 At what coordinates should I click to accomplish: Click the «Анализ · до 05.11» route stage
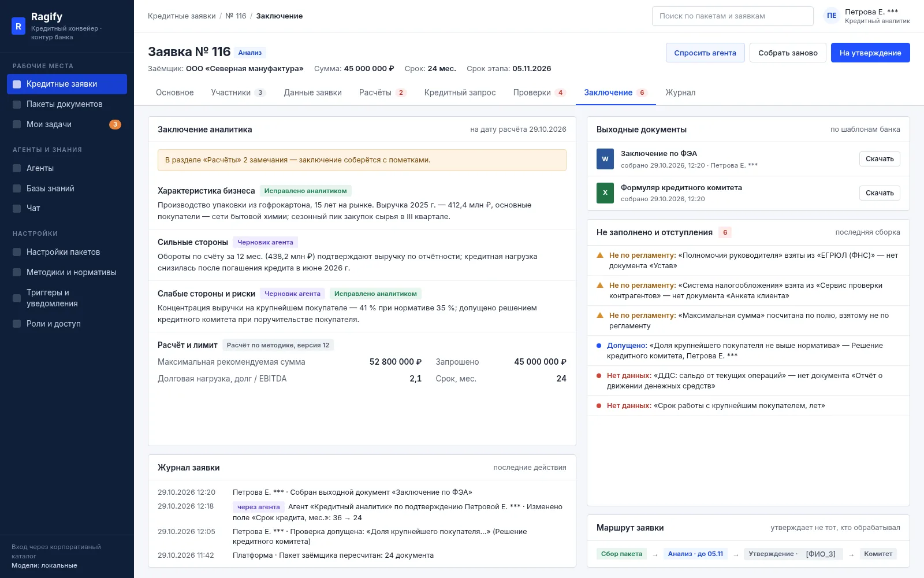pyautogui.click(x=695, y=554)
